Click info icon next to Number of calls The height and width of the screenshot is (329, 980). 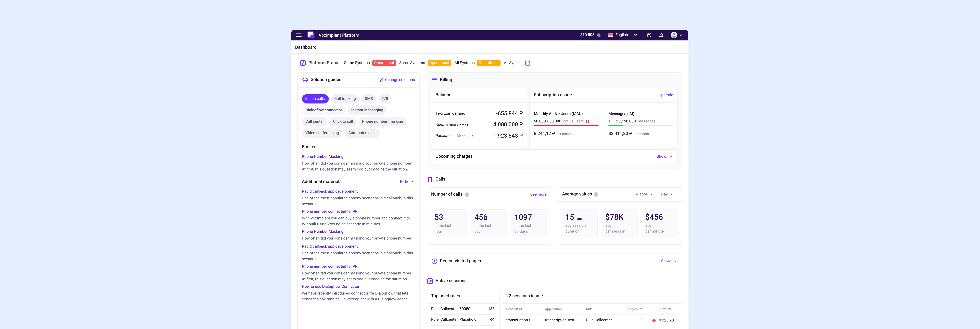click(x=467, y=195)
